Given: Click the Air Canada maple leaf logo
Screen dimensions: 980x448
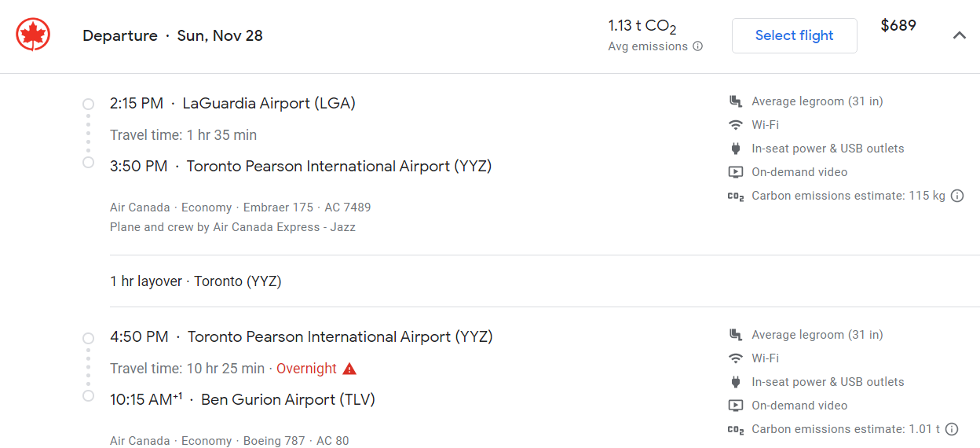Looking at the screenshot, I should click(33, 35).
